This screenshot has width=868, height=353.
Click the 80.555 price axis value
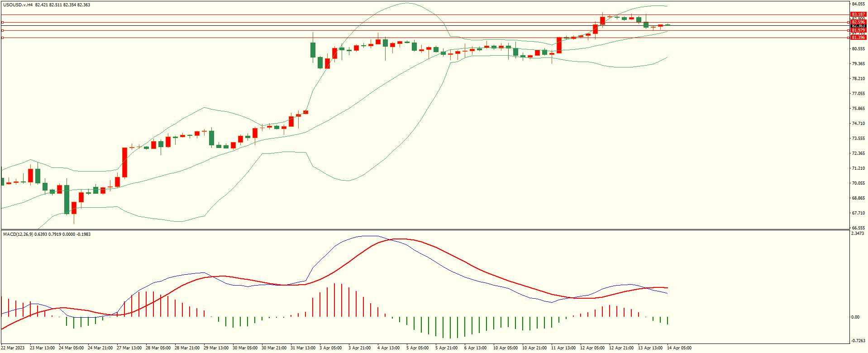pyautogui.click(x=858, y=49)
